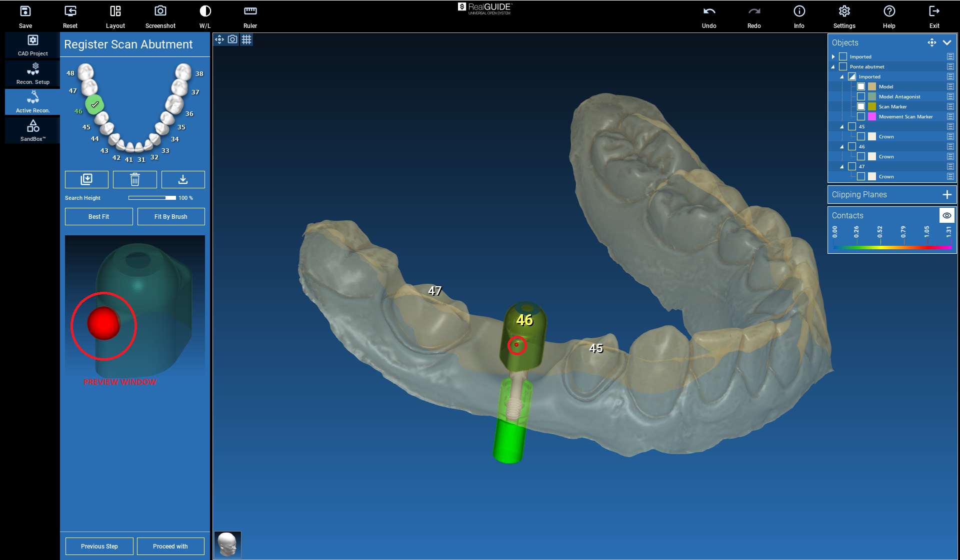Image resolution: width=960 pixels, height=560 pixels.
Task: Click the head orientation thumbnail
Action: (x=228, y=545)
